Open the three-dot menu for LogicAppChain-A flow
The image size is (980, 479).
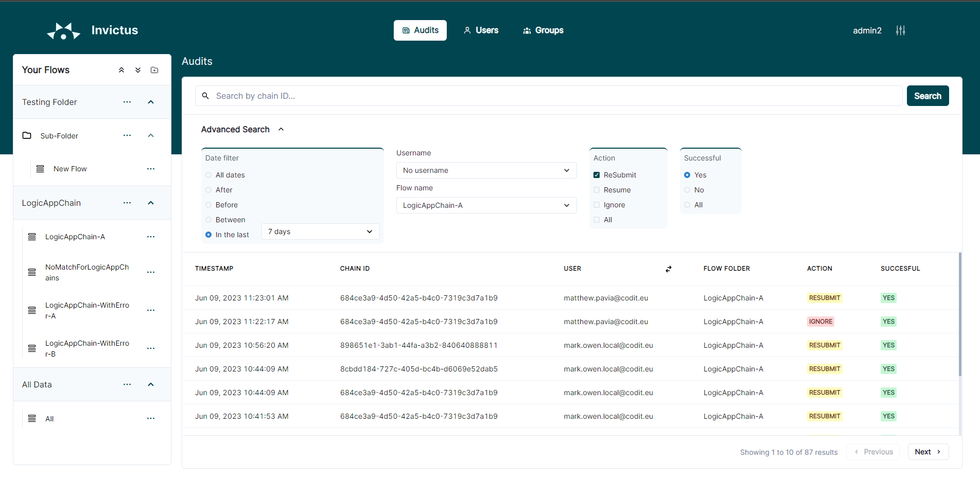point(151,237)
